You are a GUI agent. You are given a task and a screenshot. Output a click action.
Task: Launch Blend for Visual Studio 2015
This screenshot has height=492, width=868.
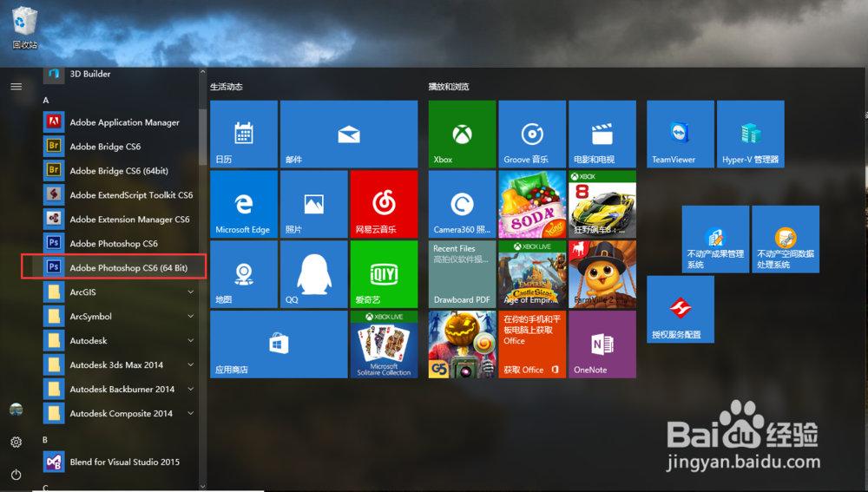[x=120, y=462]
